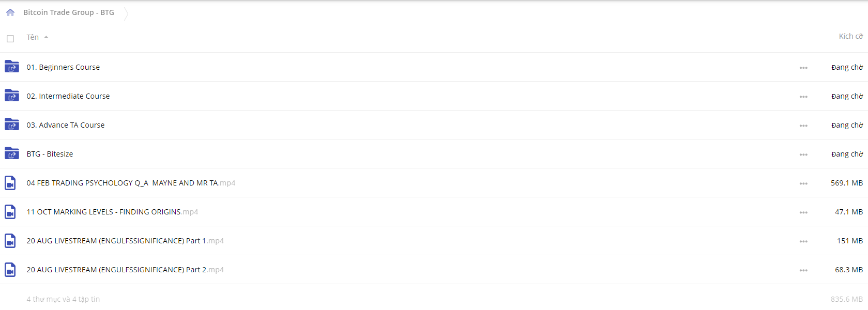Image resolution: width=868 pixels, height=310 pixels.
Task: Open the BTG - Bitesize folder icon
Action: click(12, 153)
